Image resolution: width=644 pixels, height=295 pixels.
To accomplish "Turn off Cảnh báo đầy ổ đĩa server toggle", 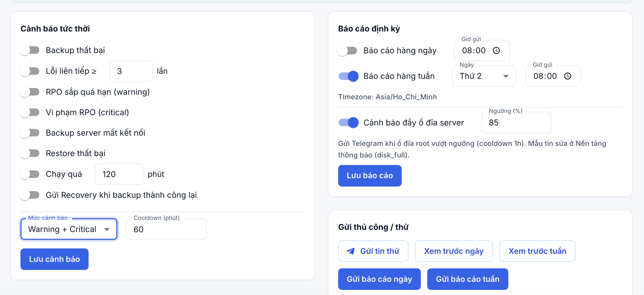I will tap(348, 122).
